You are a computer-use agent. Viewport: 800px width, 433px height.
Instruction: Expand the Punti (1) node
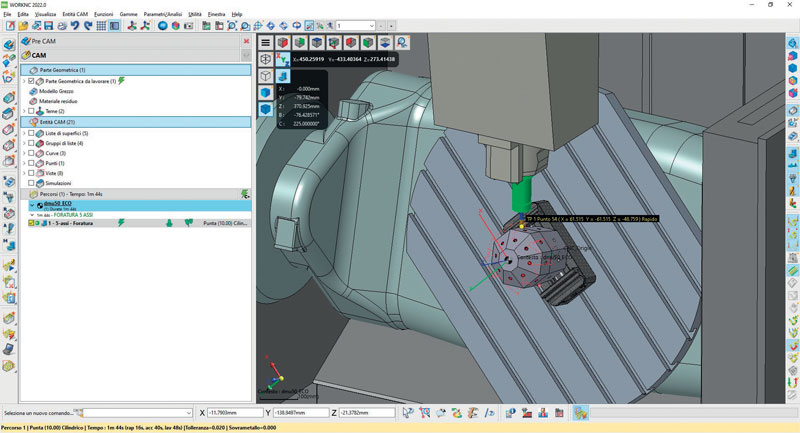click(x=24, y=163)
